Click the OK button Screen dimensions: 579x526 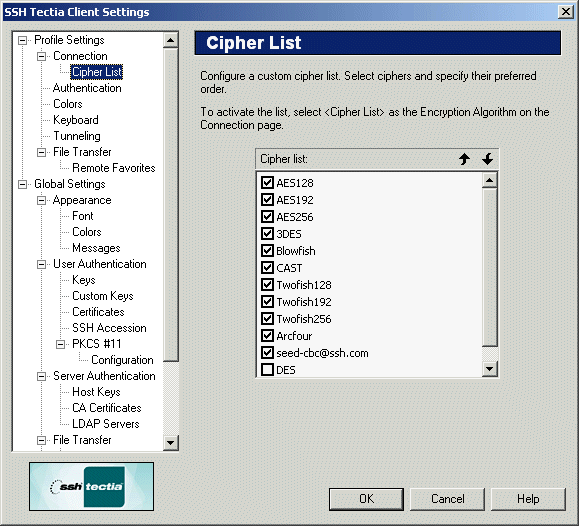[x=366, y=499]
